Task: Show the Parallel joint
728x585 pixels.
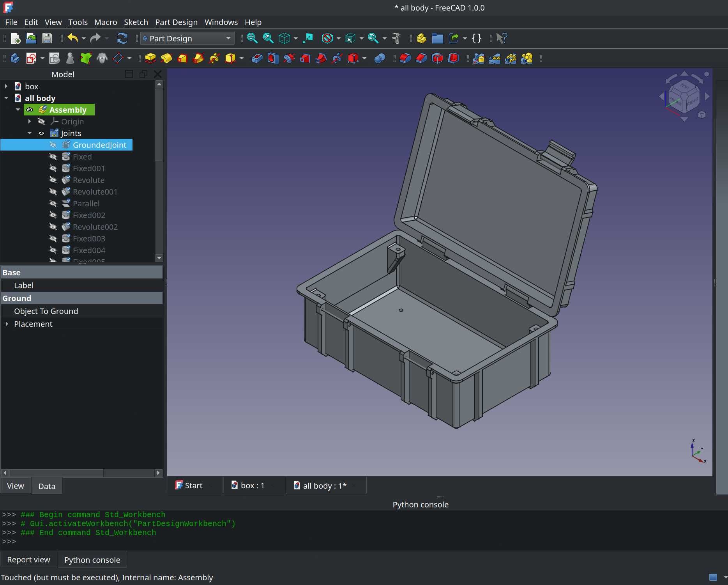Action: [53, 204]
